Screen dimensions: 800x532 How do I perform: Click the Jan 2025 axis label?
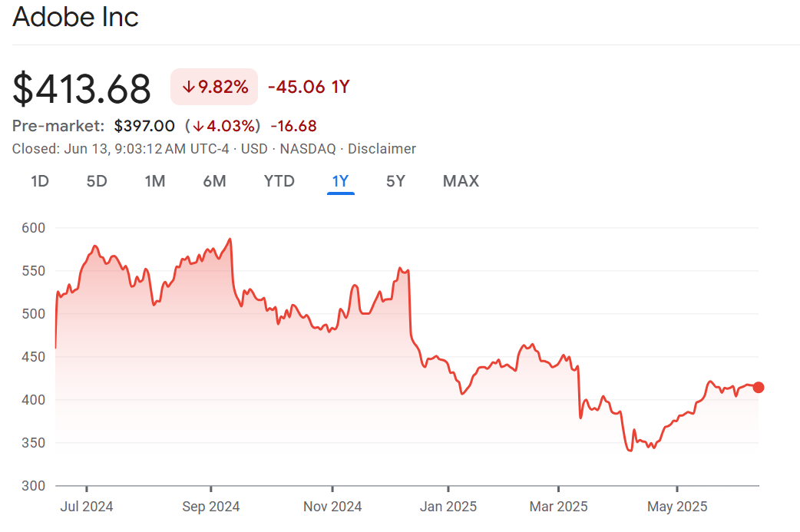click(448, 507)
